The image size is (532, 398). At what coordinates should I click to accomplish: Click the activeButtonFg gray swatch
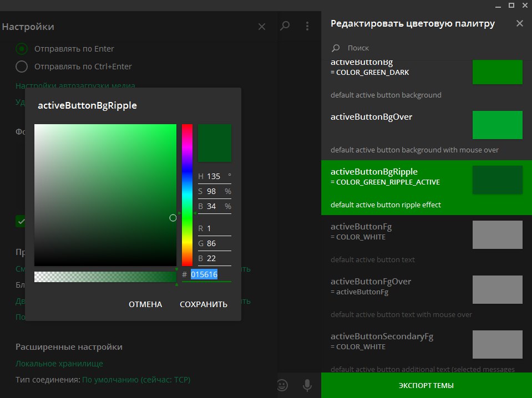click(x=498, y=234)
